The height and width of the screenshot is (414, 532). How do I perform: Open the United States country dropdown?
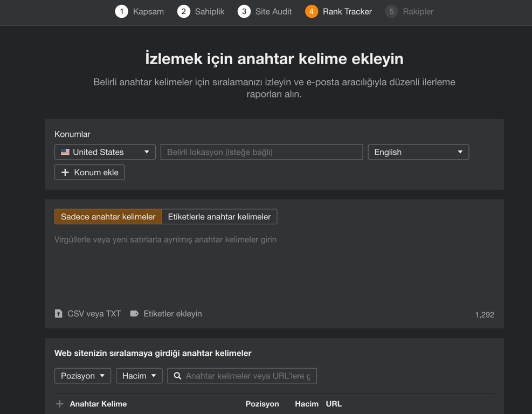coord(104,151)
